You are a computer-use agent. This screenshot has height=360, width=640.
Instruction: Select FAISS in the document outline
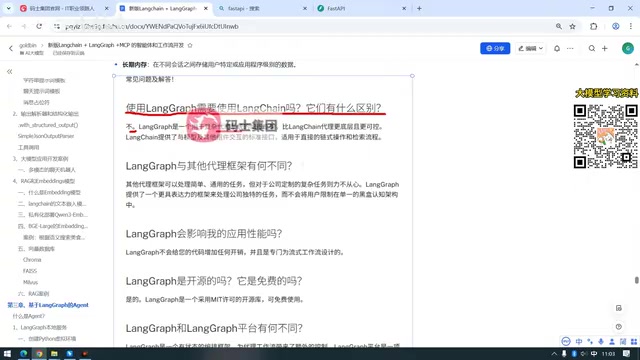point(30,271)
